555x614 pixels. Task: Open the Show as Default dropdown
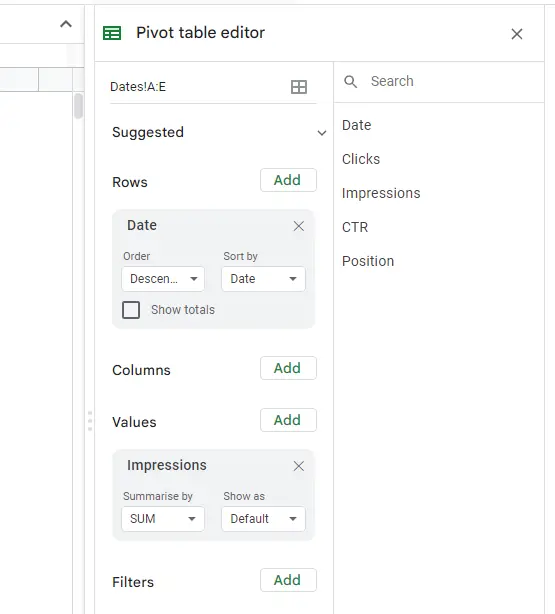[263, 519]
